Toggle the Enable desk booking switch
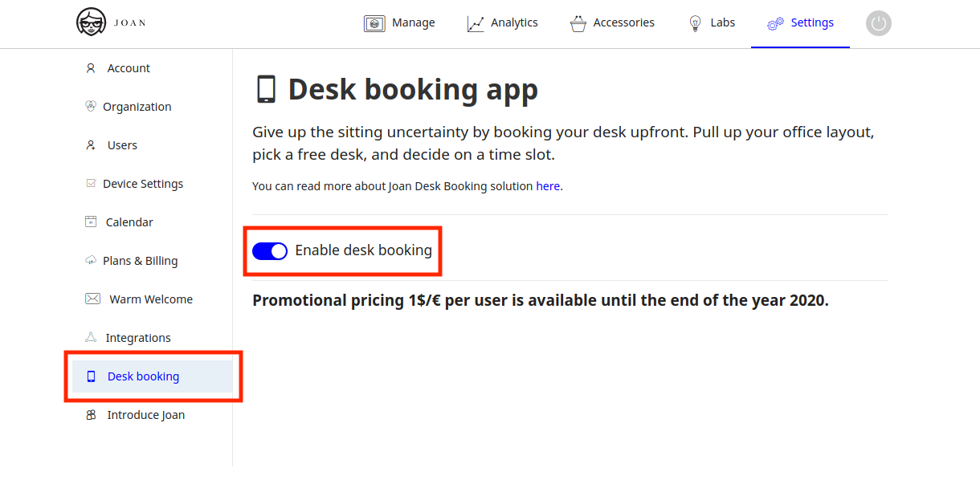Screen dimensions: 980x492 click(269, 251)
